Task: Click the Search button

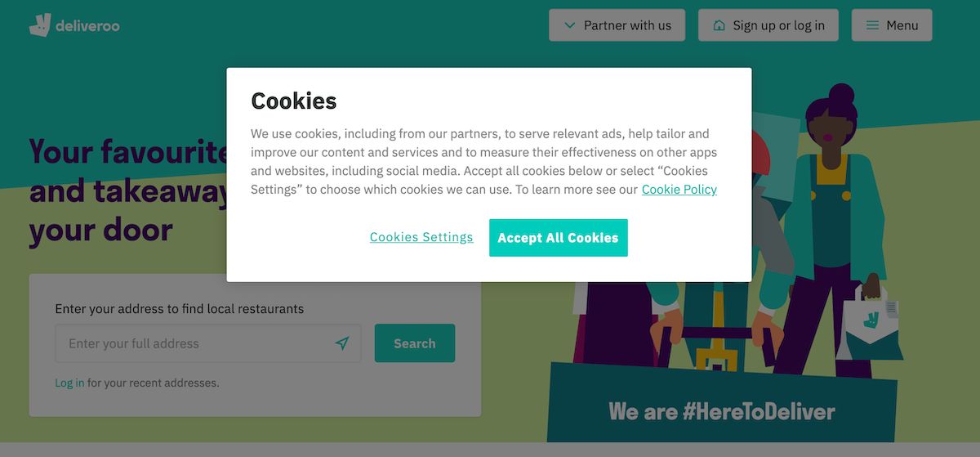Action: click(x=415, y=343)
